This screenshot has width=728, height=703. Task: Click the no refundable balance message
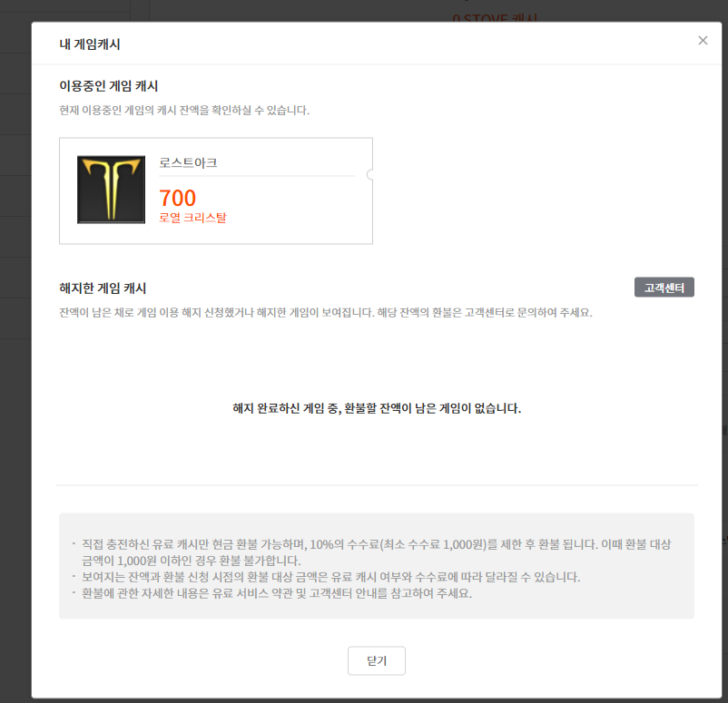click(377, 408)
